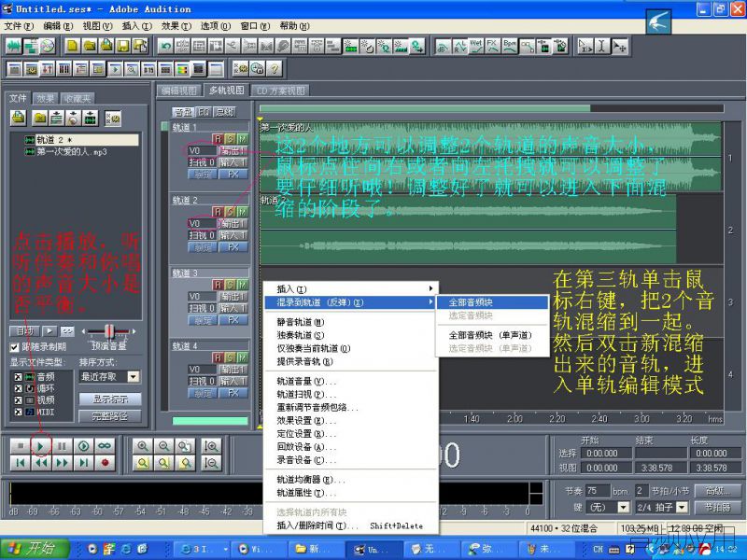Image resolution: width=747 pixels, height=560 pixels.
Task: Click the Fast Forward transport button
Action: pyautogui.click(x=62, y=462)
